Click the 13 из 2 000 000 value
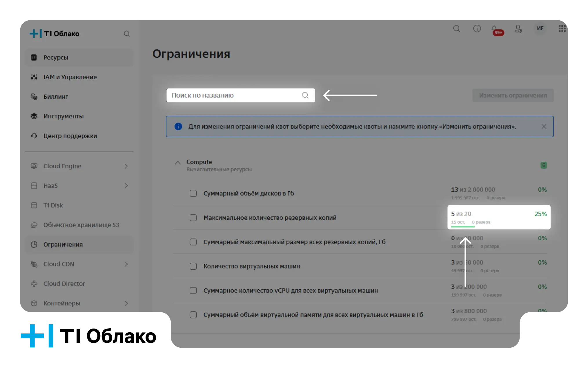 pos(473,190)
